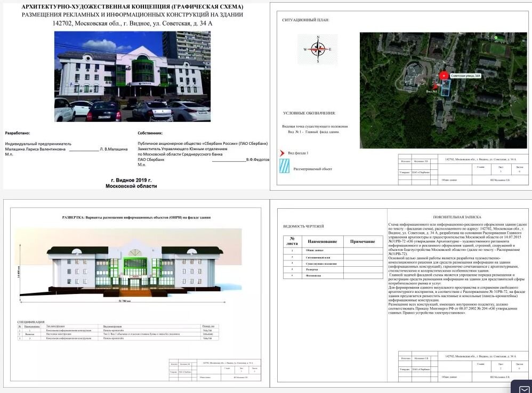This screenshot has width=532, height=393.
Task: Click the "Индивидуальный предприниматель" line
Action: 38,144
